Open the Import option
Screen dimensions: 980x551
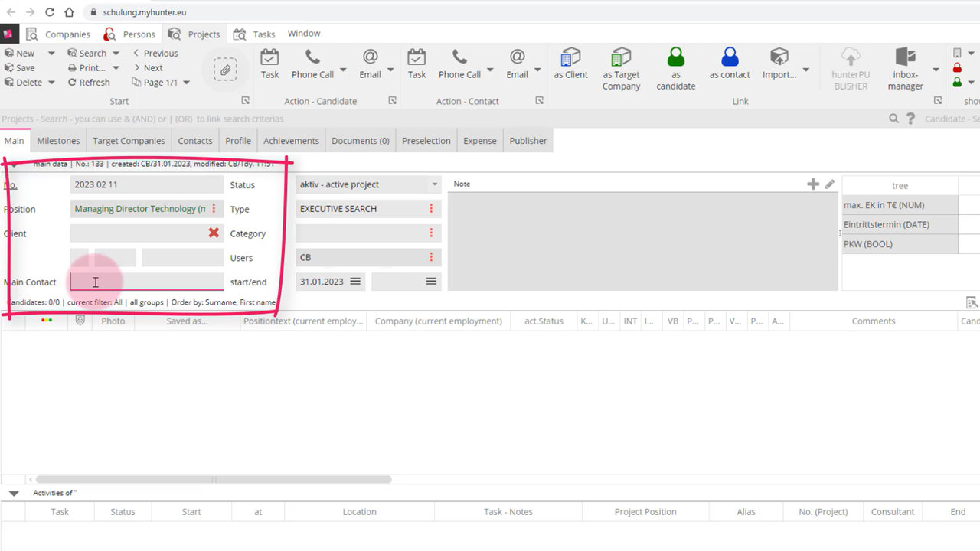[779, 64]
